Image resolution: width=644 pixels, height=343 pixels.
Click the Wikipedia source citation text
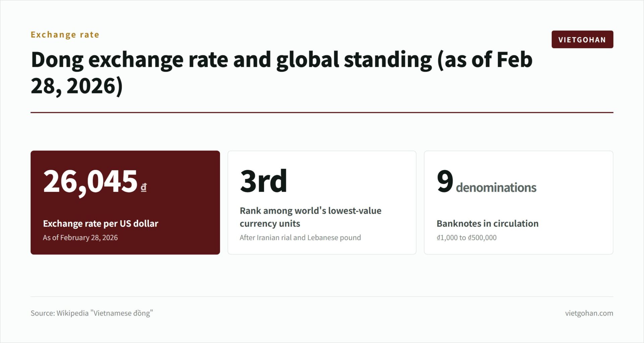click(92, 313)
